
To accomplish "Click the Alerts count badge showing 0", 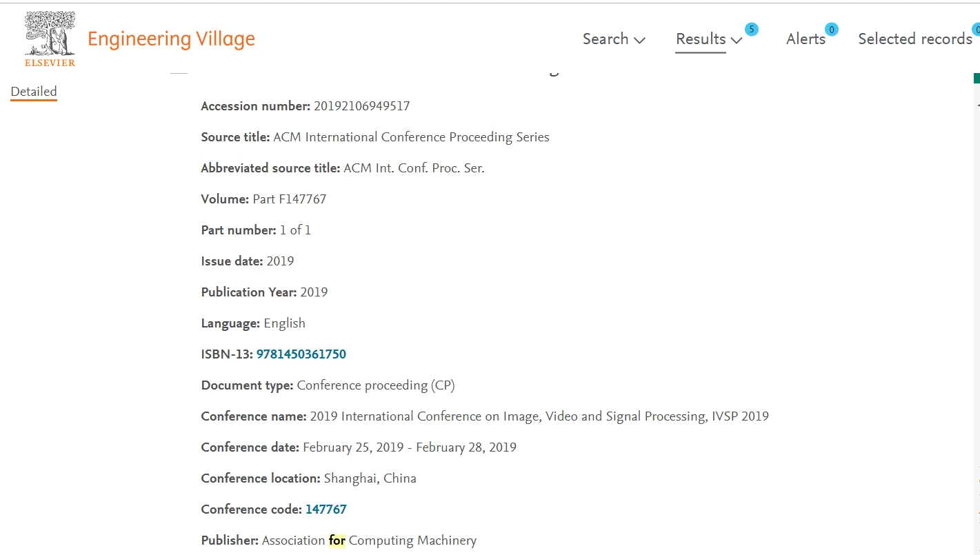I will point(832,30).
